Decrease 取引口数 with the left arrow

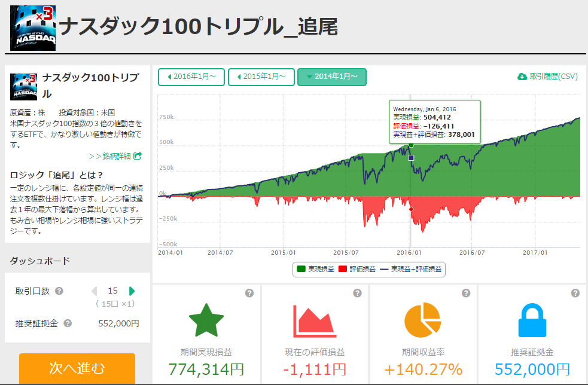pos(94,291)
